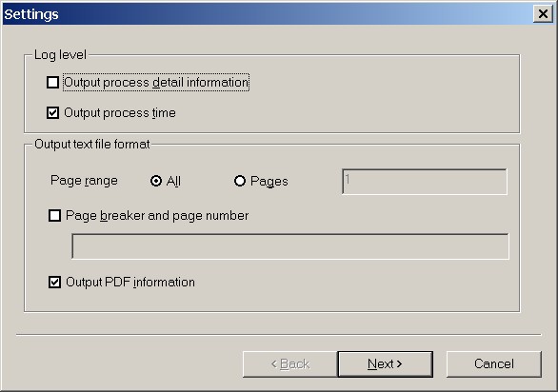Focus the page breaker text field
The height and width of the screenshot is (392, 558).
coord(290,246)
